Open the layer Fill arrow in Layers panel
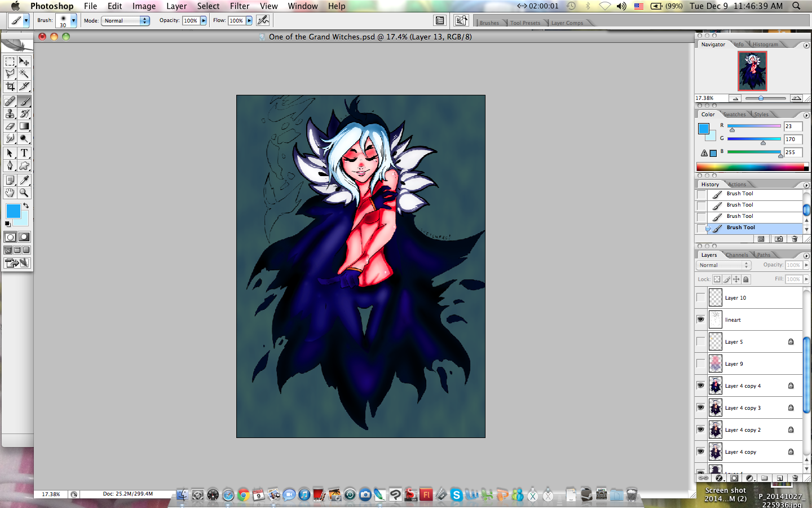The height and width of the screenshot is (508, 812). pyautogui.click(x=806, y=279)
